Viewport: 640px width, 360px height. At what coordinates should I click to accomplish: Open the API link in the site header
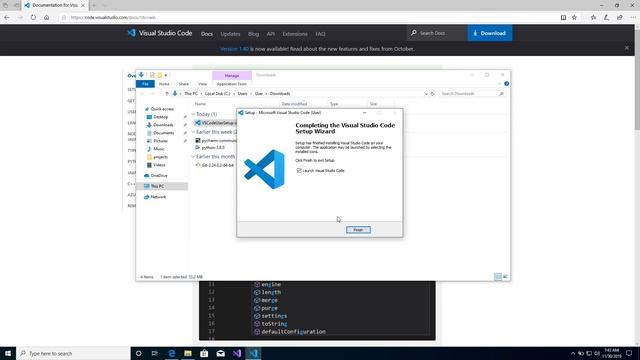pos(270,34)
